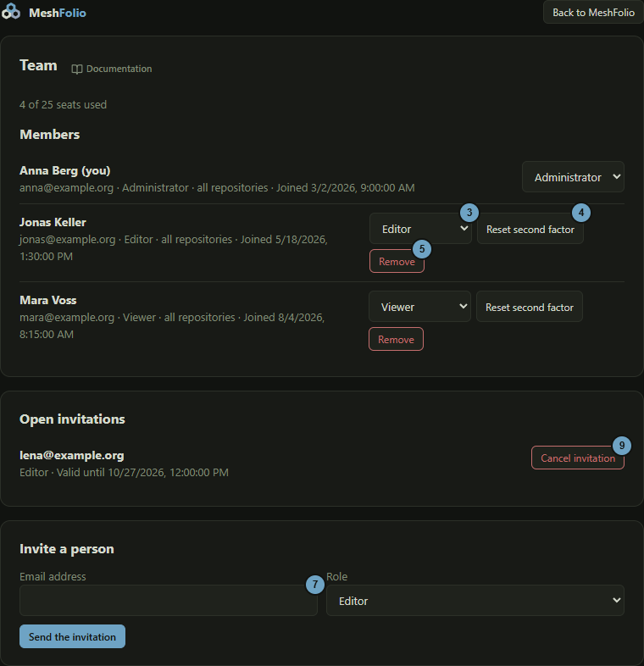Click the 'lena@example.org' invitation entry
This screenshot has height=666, width=644.
pyautogui.click(x=72, y=455)
